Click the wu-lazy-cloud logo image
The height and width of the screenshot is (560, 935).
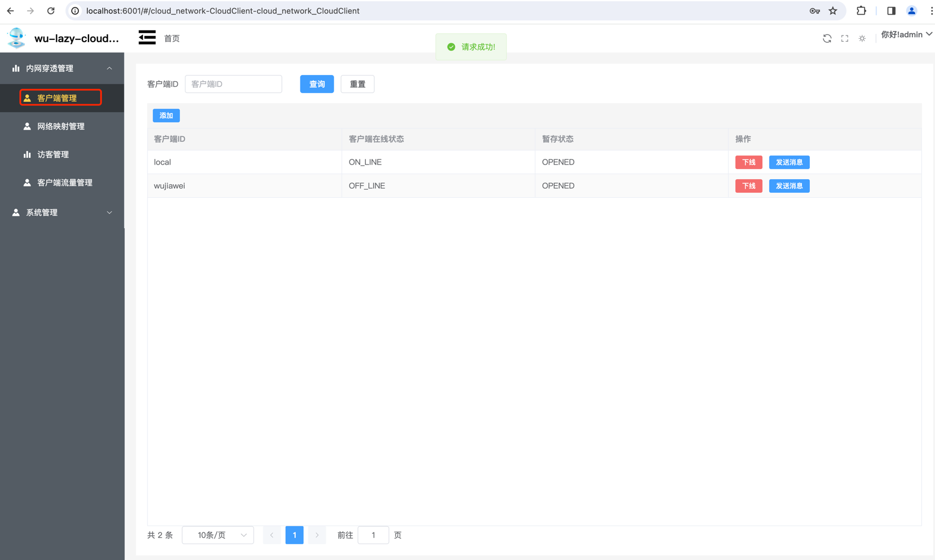16,38
